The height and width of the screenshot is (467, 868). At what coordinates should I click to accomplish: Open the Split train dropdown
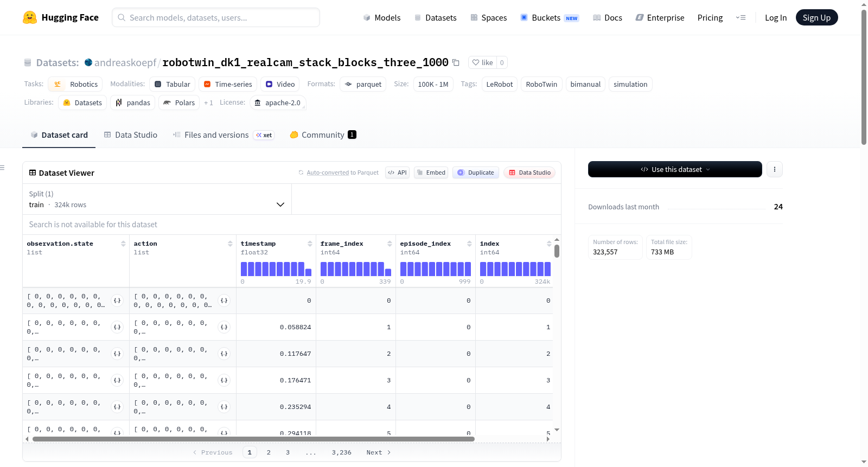pyautogui.click(x=157, y=199)
